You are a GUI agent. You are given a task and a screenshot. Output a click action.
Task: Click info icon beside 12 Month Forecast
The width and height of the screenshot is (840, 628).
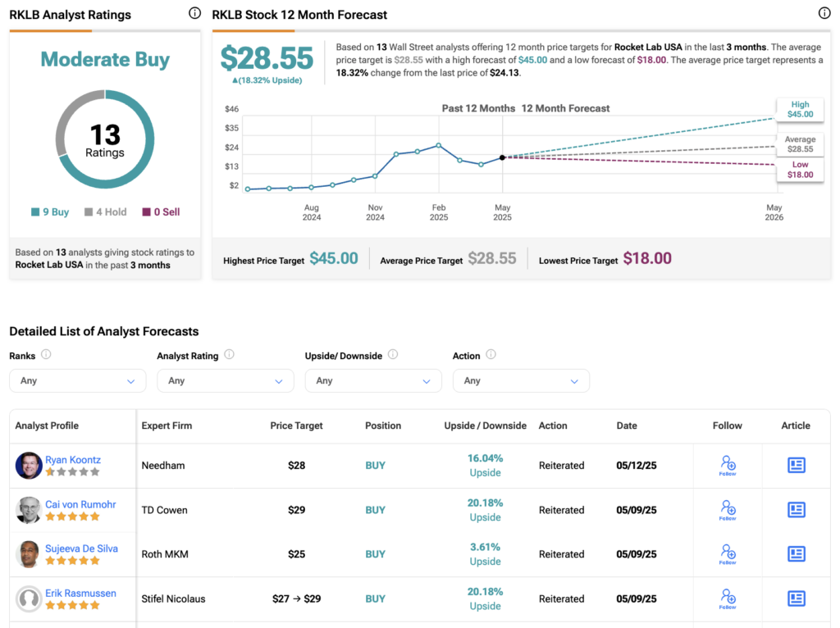click(824, 13)
